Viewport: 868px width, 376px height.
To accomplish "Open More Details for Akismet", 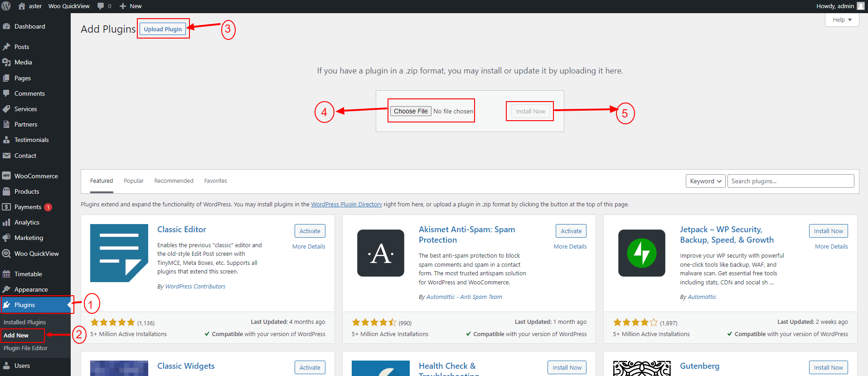I will [x=570, y=246].
